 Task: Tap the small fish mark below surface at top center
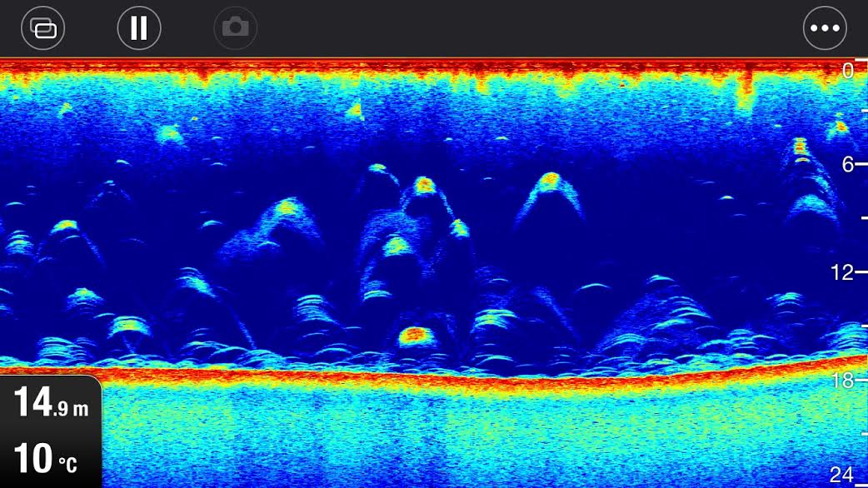coord(356,110)
